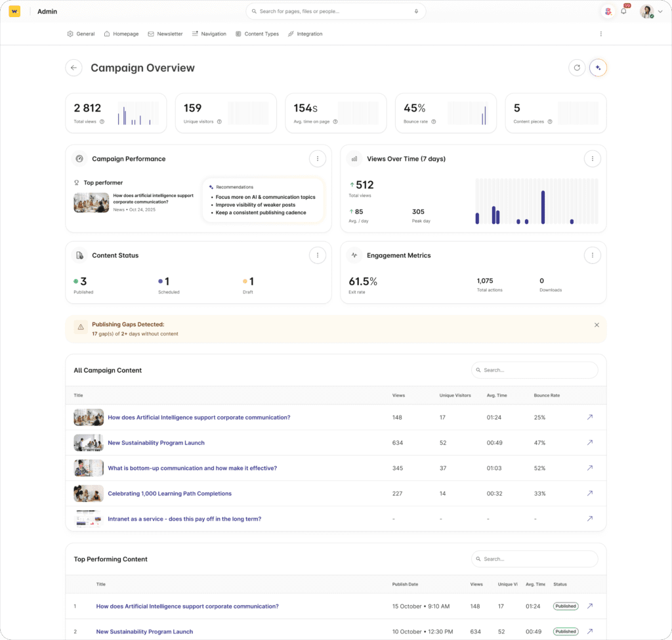Open Engagement Metrics three-dot menu

(x=592, y=255)
